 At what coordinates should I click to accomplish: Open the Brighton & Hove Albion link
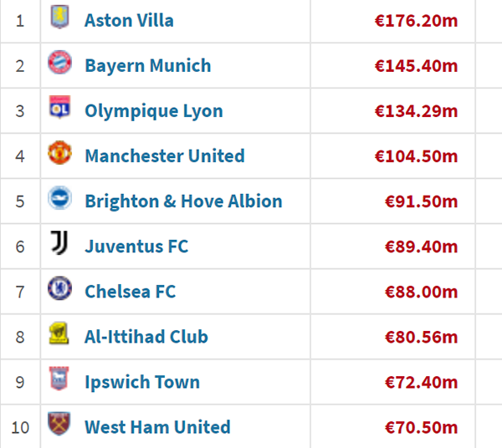(x=183, y=201)
